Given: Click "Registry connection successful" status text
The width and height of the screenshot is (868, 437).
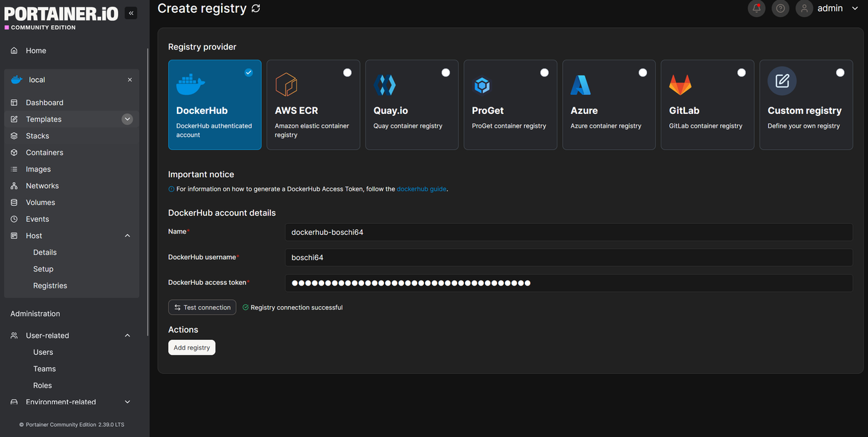Looking at the screenshot, I should click(x=296, y=307).
